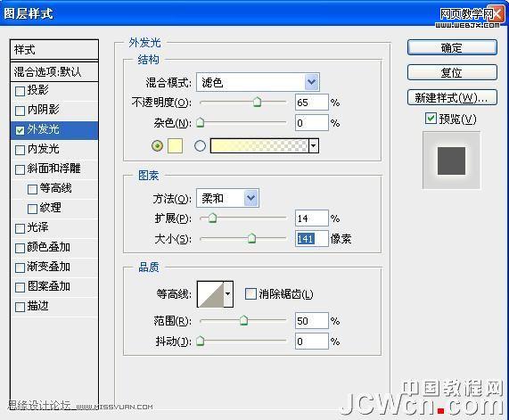509x420 pixels.
Task: Enable the 光泽 satin checkbox
Action: 20,228
